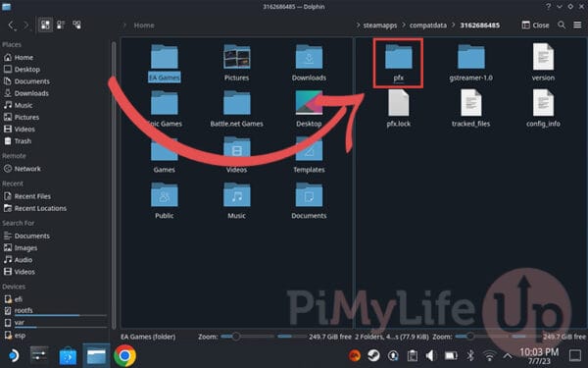Select the Videos folder in left pane
The width and height of the screenshot is (588, 368).
(x=236, y=155)
